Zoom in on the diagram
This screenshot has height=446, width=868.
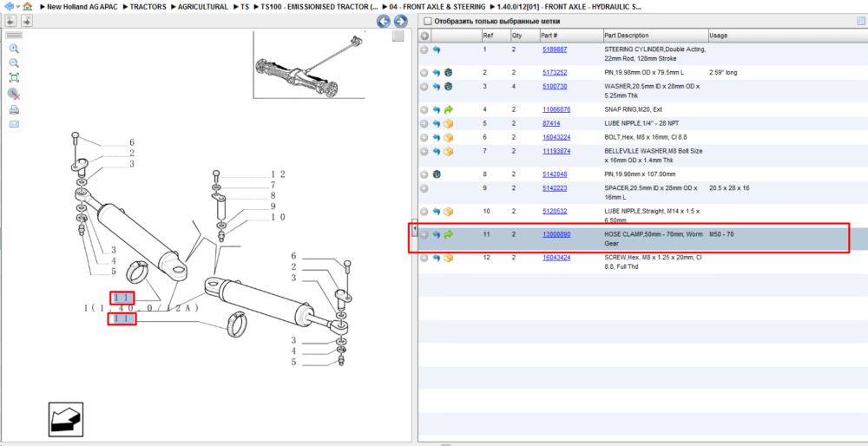coord(15,49)
